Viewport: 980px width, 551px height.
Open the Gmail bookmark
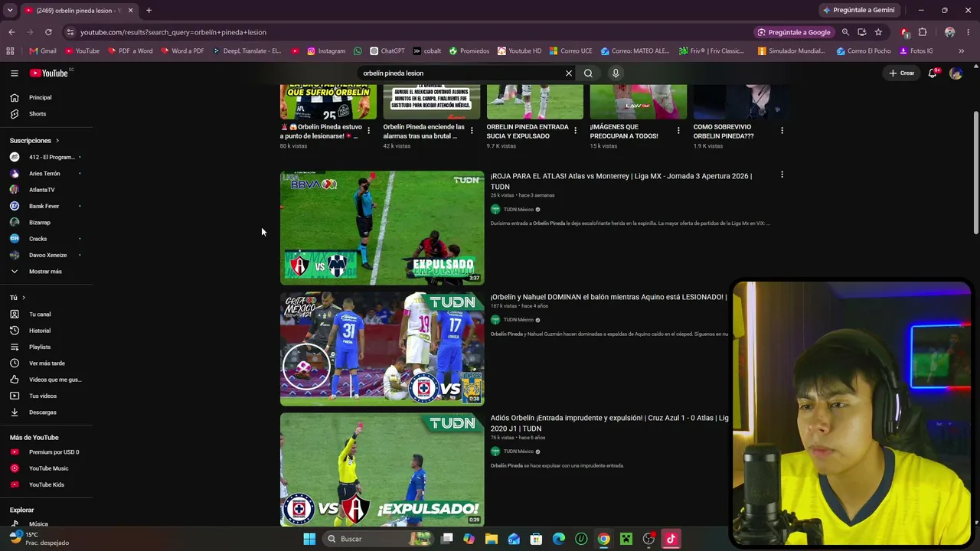43,51
